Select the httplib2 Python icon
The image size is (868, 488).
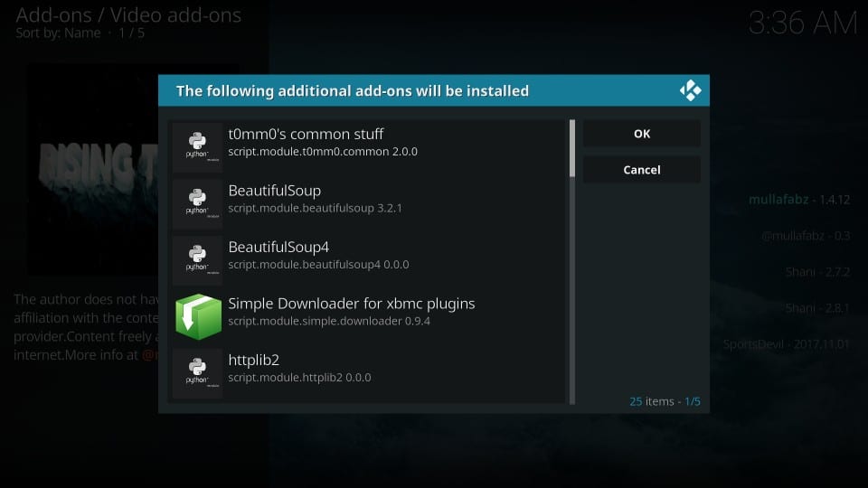[198, 372]
